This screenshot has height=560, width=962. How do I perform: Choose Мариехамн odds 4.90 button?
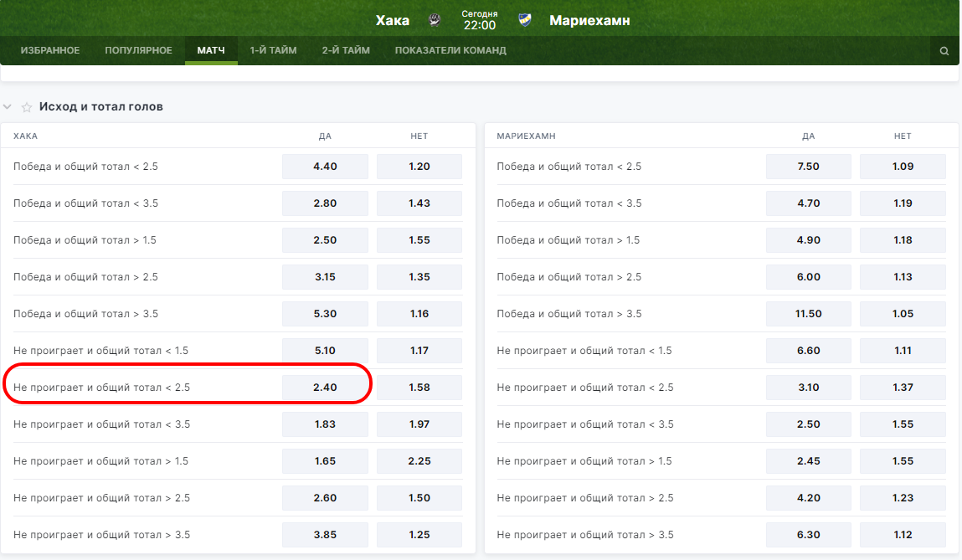tap(809, 240)
